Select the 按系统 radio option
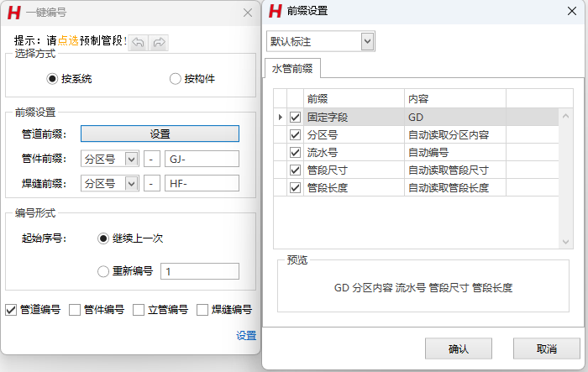The image size is (588, 372). (x=53, y=79)
